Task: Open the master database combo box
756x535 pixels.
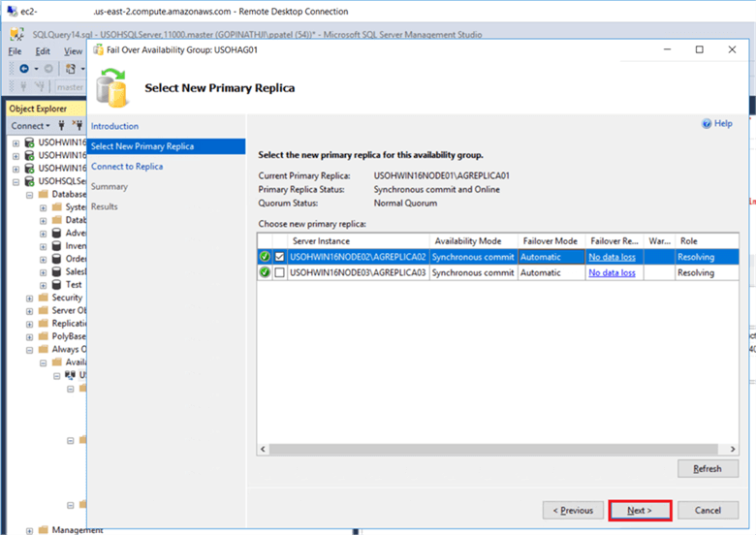Action: (x=71, y=87)
